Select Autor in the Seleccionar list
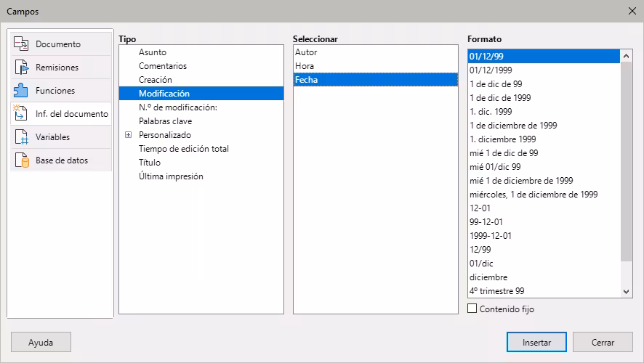The image size is (644, 363). tap(306, 52)
